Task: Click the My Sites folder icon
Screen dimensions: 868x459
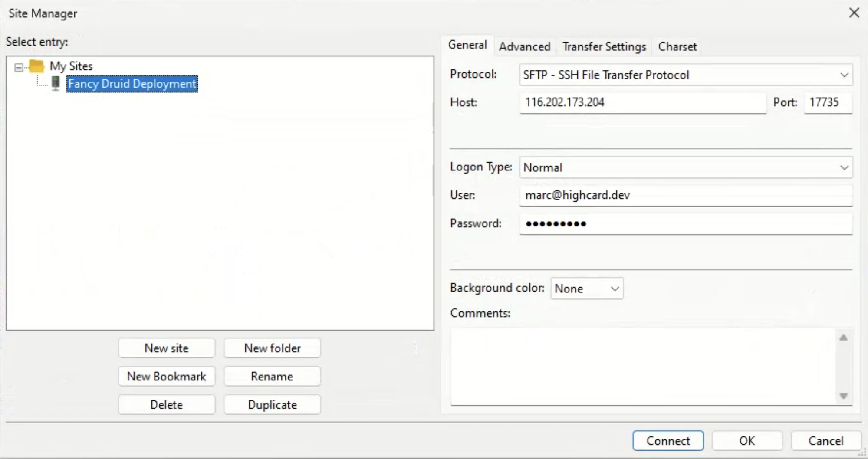Action: 36,66
